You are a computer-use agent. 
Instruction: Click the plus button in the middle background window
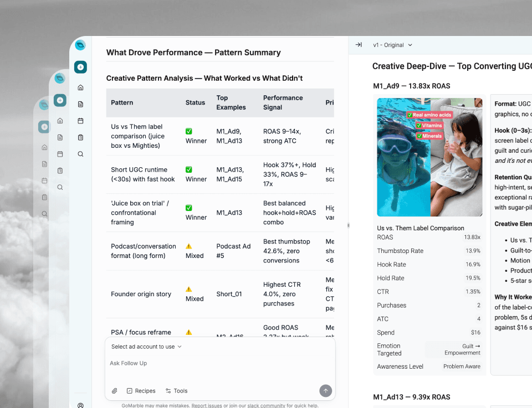click(x=60, y=100)
